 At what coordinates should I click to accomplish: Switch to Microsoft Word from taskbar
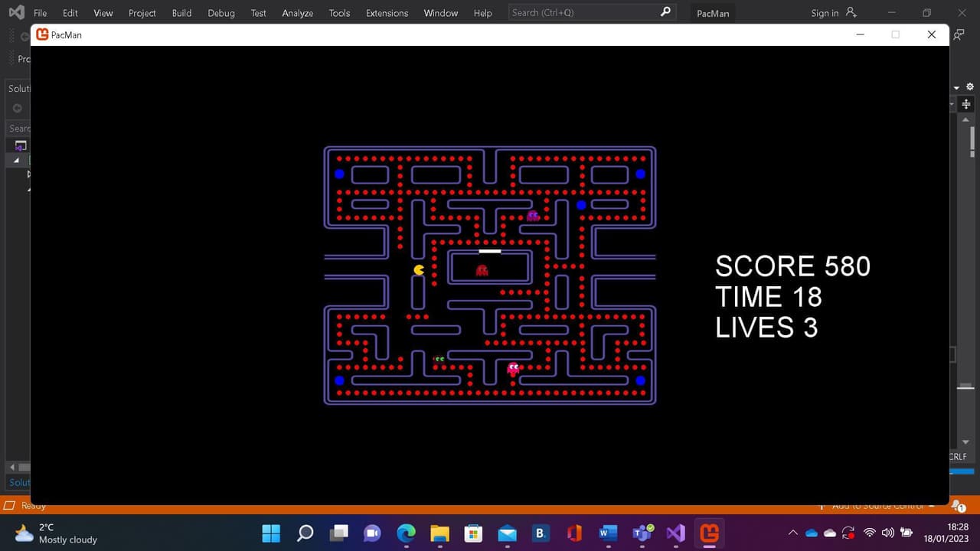(608, 533)
